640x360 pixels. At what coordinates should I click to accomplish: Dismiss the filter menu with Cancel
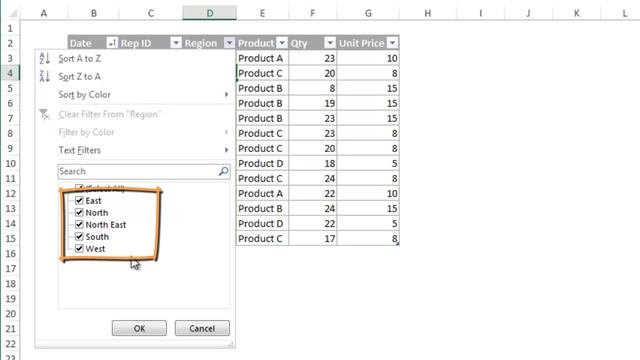202,328
